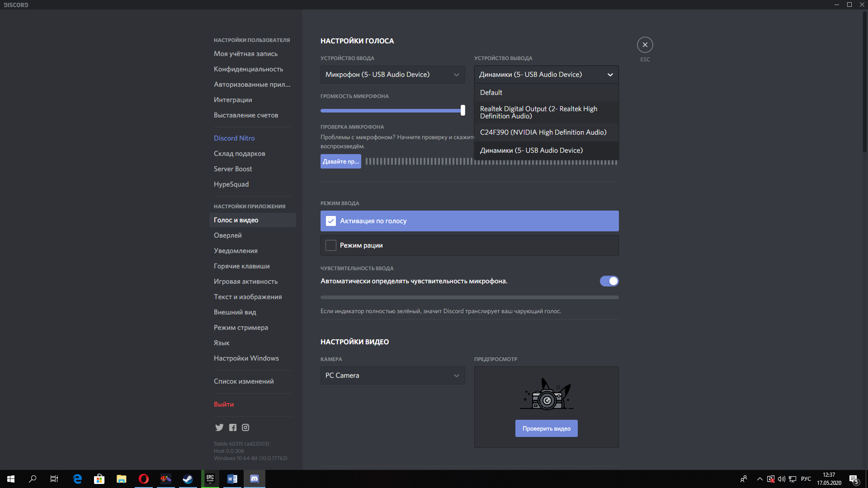The image size is (868, 488).
Task: Click the settings page vertical scrollbar
Action: tap(864, 81)
